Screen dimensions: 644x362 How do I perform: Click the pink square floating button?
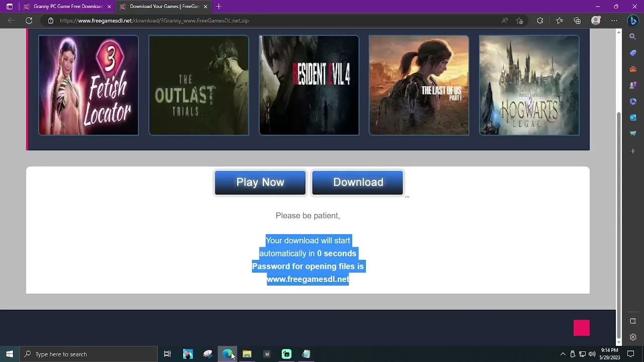coord(582,328)
